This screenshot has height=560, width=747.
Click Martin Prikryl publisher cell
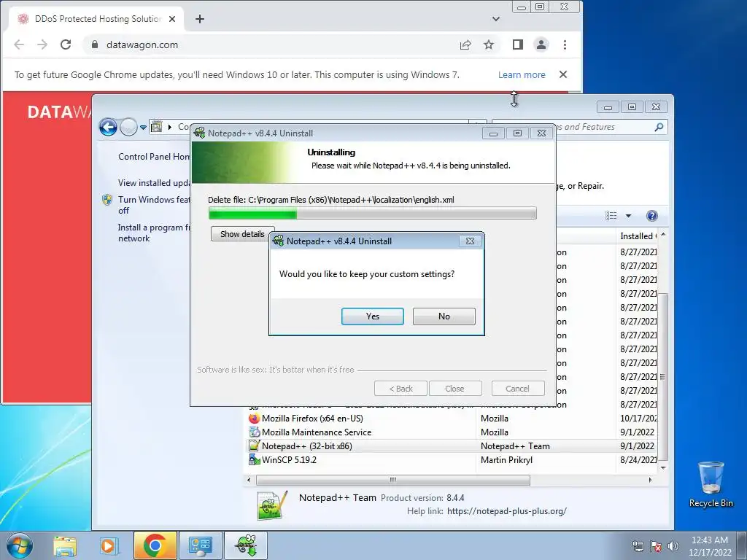pyautogui.click(x=506, y=460)
